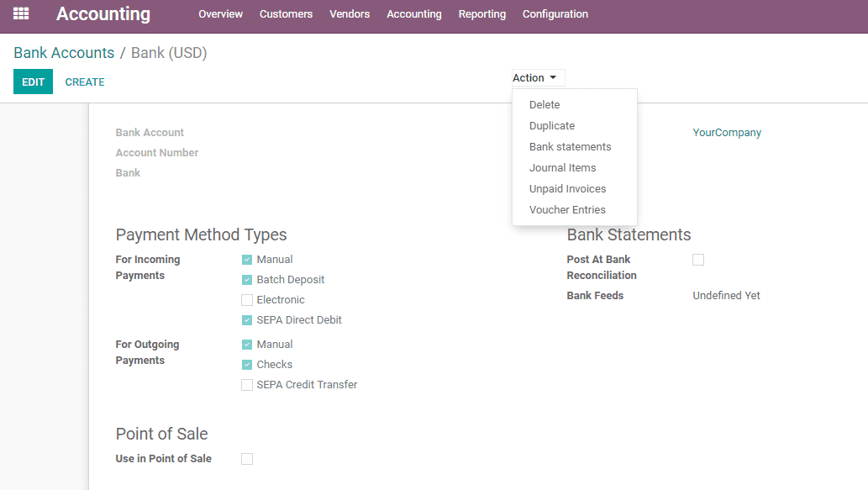Go back to Bank Accounts breadcrumb
Image resolution: width=868 pixels, height=490 pixels.
(64, 53)
